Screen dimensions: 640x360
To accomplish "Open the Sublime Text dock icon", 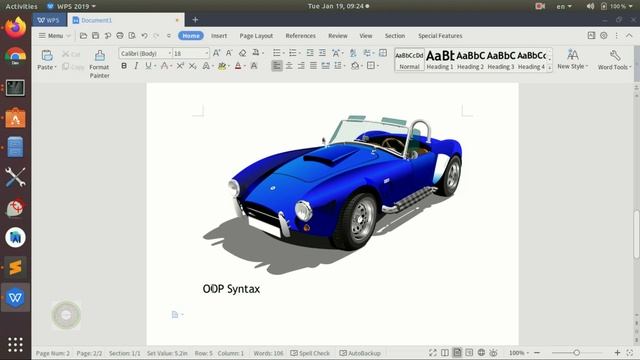I will pos(15,267).
